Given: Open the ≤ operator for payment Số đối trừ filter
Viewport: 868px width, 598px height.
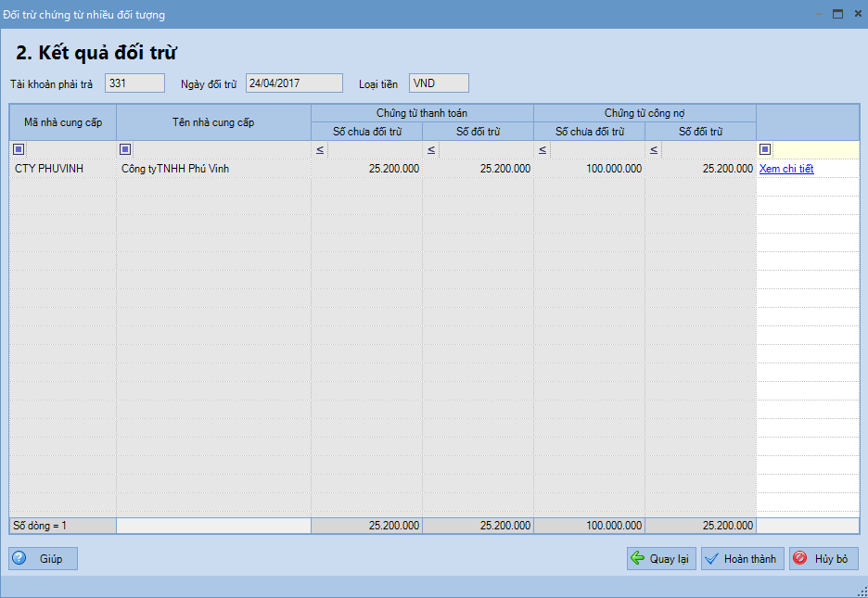Looking at the screenshot, I should tap(431, 149).
